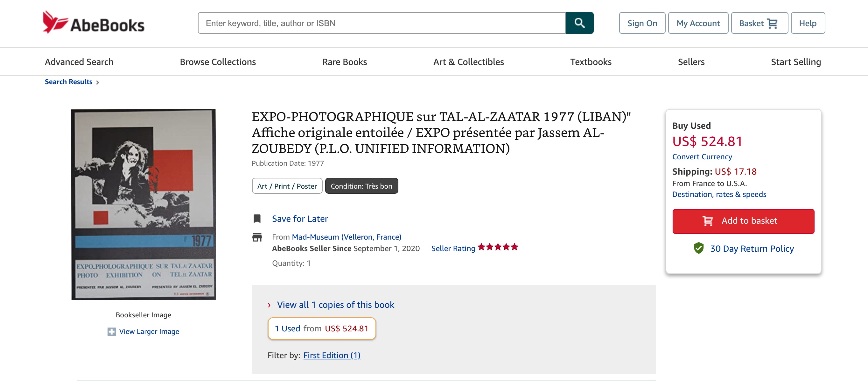The width and height of the screenshot is (868, 390).
Task: Go to Art & Collectibles section
Action: coord(468,62)
